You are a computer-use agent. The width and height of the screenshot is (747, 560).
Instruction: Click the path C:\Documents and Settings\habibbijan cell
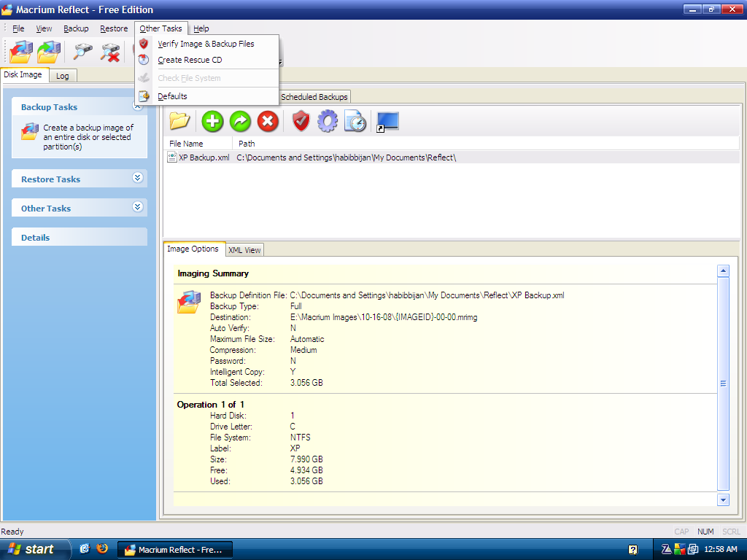click(347, 157)
